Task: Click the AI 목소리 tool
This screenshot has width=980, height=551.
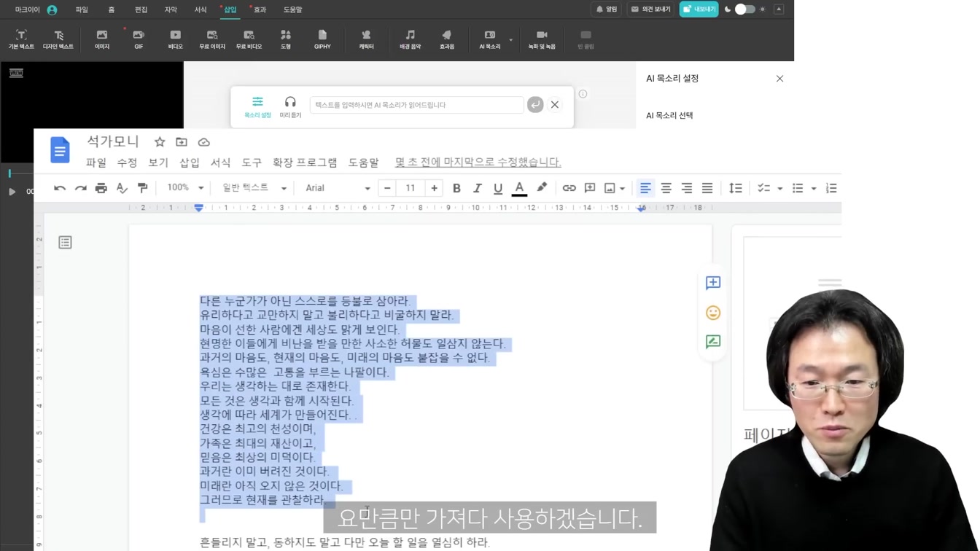Action: [490, 39]
